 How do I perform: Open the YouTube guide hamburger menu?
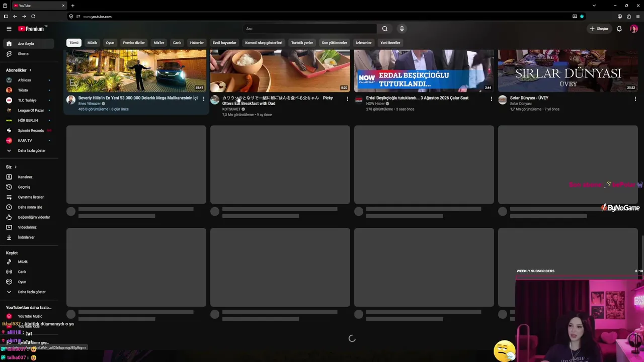tap(9, 29)
